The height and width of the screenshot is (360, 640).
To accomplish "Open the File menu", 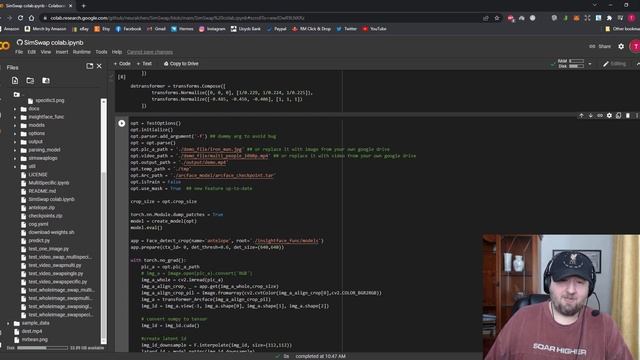I will pyautogui.click(x=19, y=52).
